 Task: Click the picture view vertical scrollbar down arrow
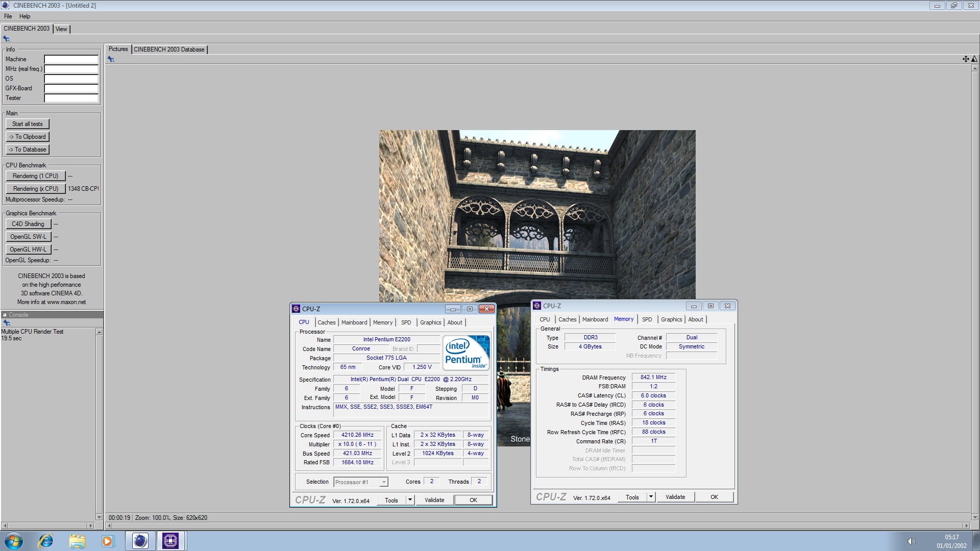[x=975, y=517]
